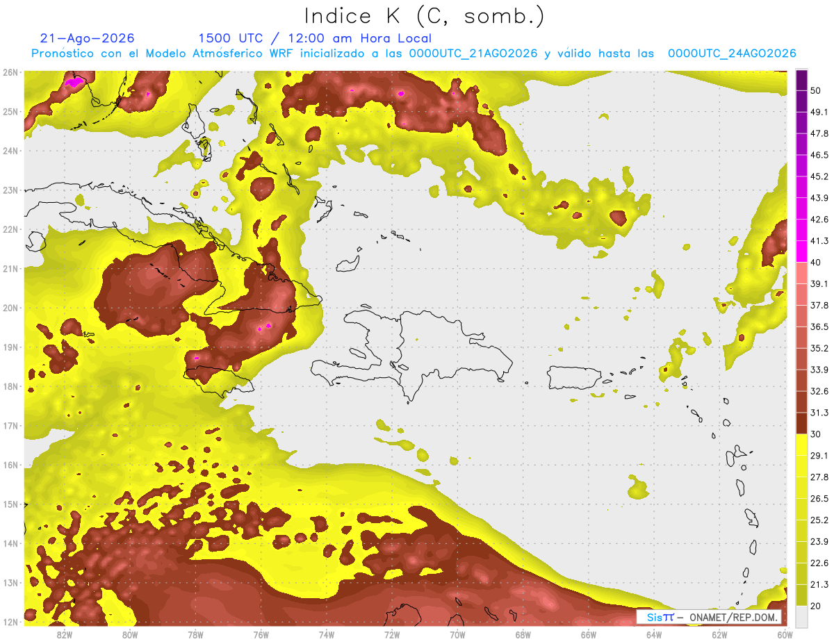The image size is (834, 644).
Task: Click the colorbar value '46.5'
Action: pos(820,155)
